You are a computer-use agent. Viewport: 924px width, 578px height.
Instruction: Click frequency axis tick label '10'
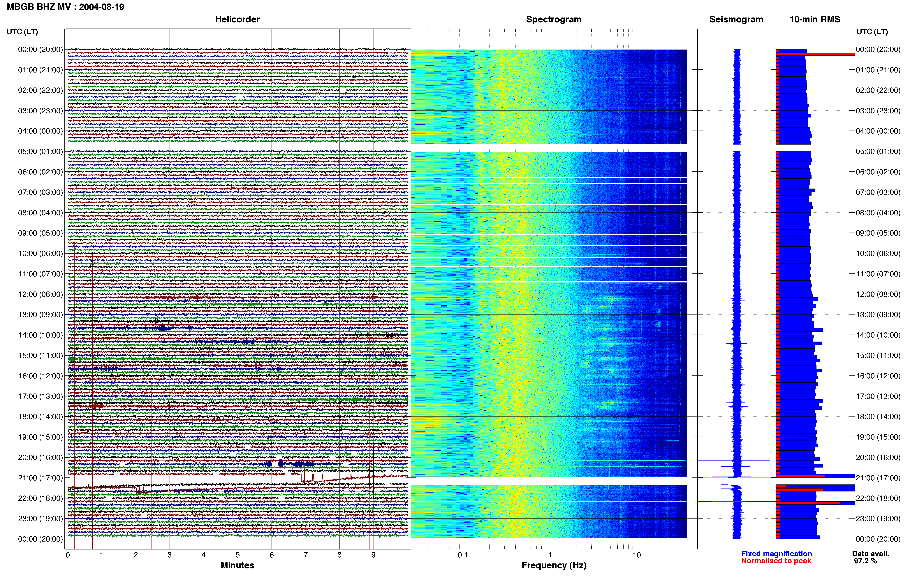pyautogui.click(x=637, y=555)
